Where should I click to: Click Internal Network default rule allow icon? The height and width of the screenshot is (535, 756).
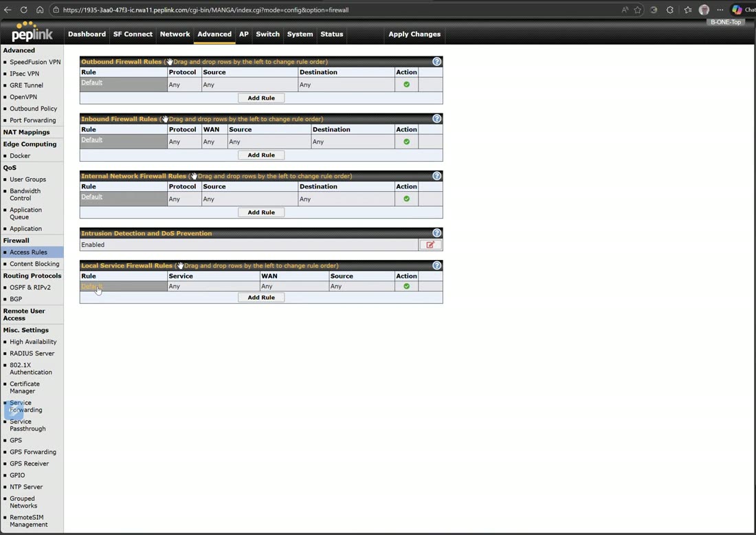click(x=406, y=199)
